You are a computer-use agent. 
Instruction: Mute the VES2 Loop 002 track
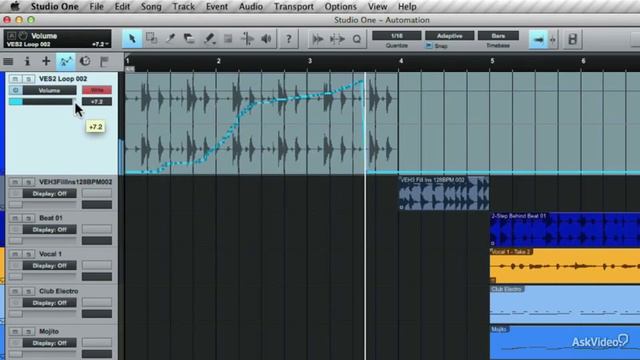[15, 79]
